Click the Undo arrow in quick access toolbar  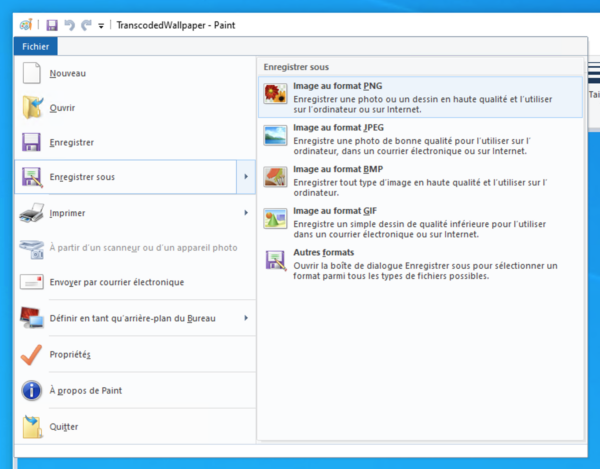click(69, 25)
